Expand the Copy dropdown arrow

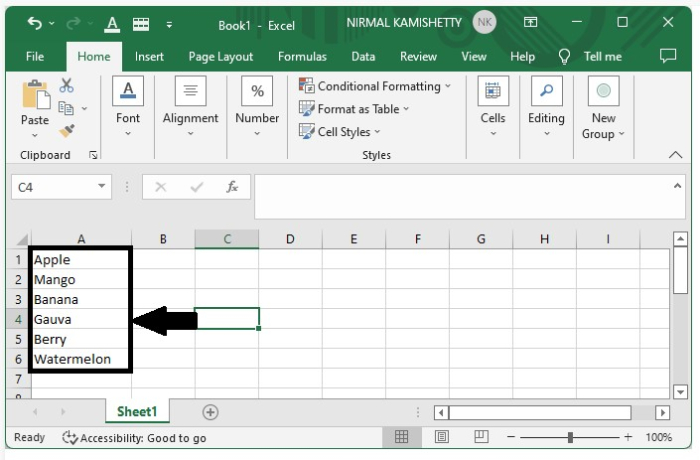click(x=84, y=108)
